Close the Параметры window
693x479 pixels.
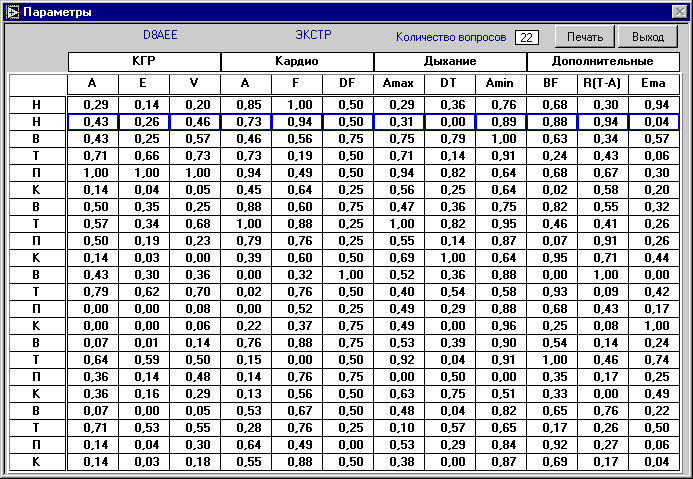tap(679, 12)
